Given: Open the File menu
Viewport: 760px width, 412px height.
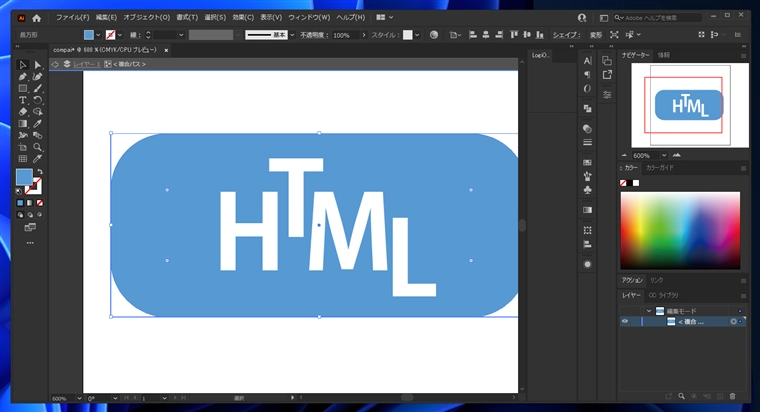Looking at the screenshot, I should coord(72,17).
